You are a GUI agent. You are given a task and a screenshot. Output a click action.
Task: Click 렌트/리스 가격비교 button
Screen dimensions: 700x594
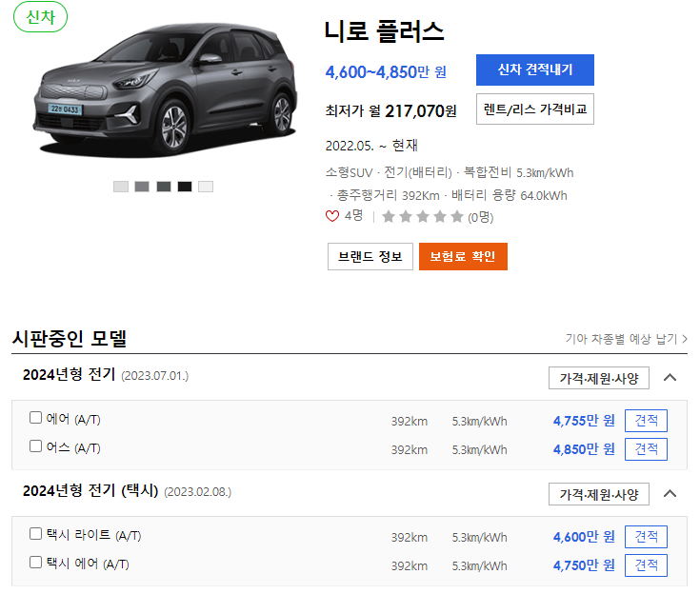point(535,109)
